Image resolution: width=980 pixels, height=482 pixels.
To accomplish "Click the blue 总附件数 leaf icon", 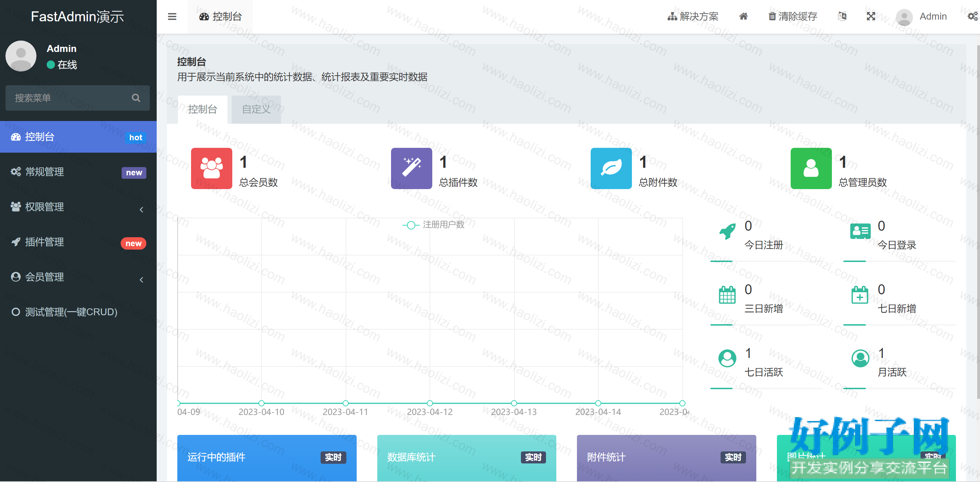I will [611, 168].
